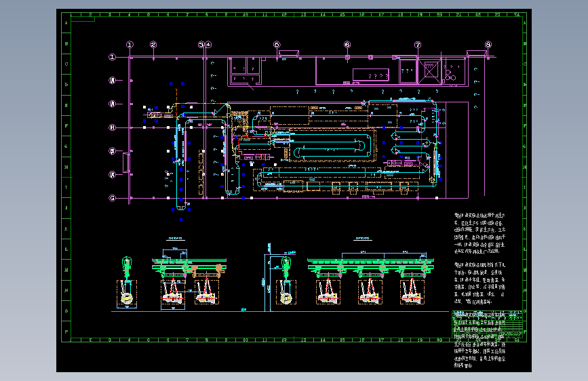The width and height of the screenshot is (588, 381).
Task: Select column axis bubble 1
Action: 130,45
